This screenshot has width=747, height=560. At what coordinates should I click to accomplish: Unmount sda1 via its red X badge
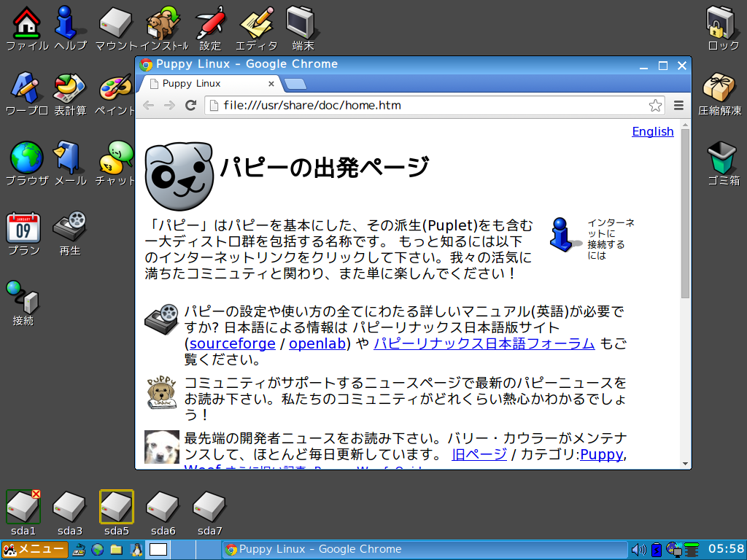click(x=36, y=494)
